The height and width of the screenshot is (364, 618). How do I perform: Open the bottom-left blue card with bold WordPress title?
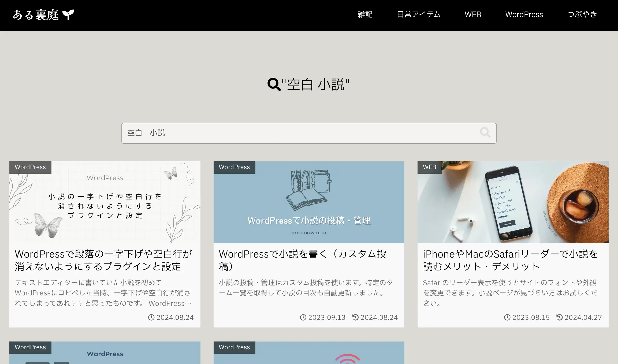(x=105, y=353)
